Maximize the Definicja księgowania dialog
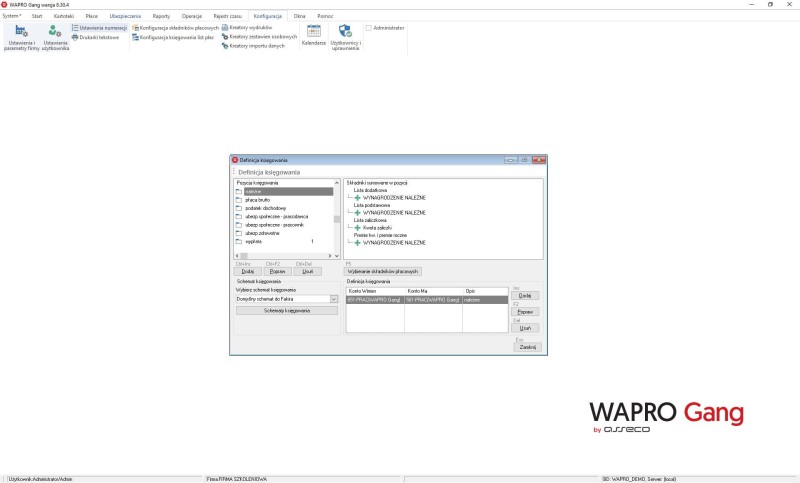Viewport: 800px width, 483px height. [x=524, y=160]
